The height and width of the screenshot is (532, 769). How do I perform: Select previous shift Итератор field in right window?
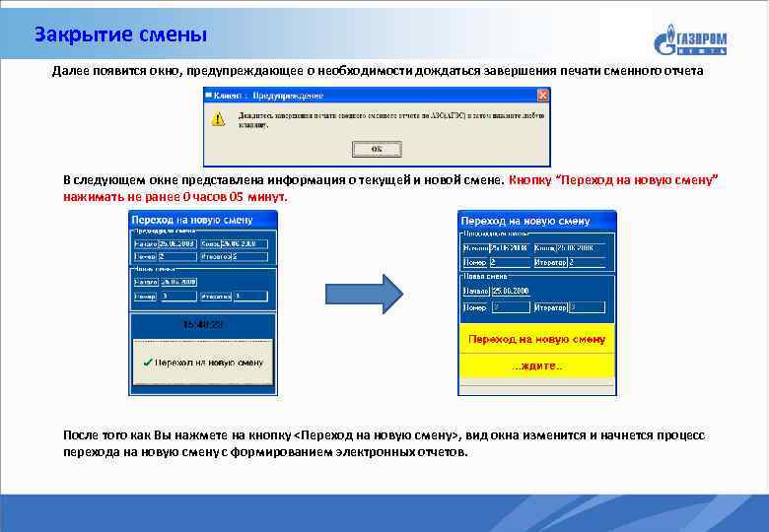[x=587, y=263]
